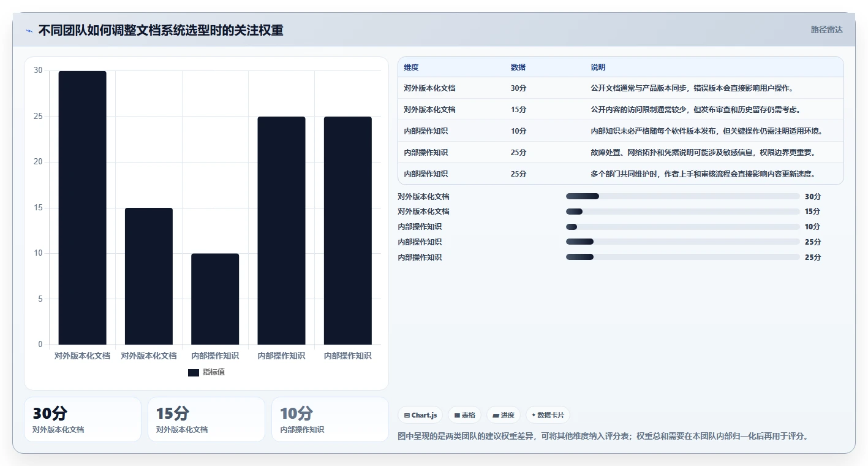This screenshot has width=868, height=466.
Task: Select the 15分 cell in the table
Action: tap(518, 110)
